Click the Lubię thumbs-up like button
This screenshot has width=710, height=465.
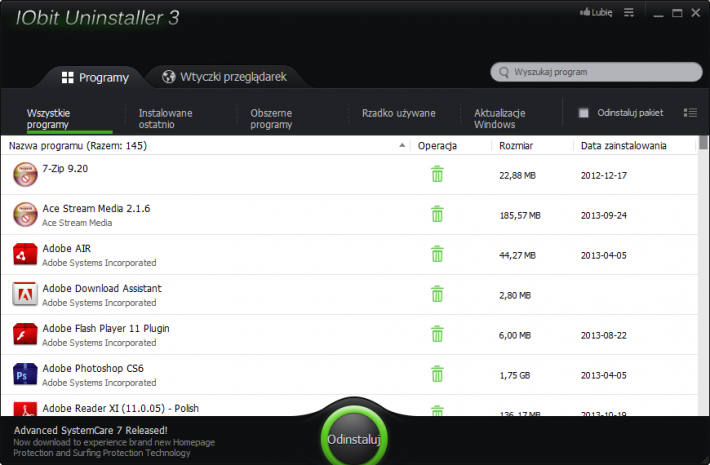(x=596, y=13)
